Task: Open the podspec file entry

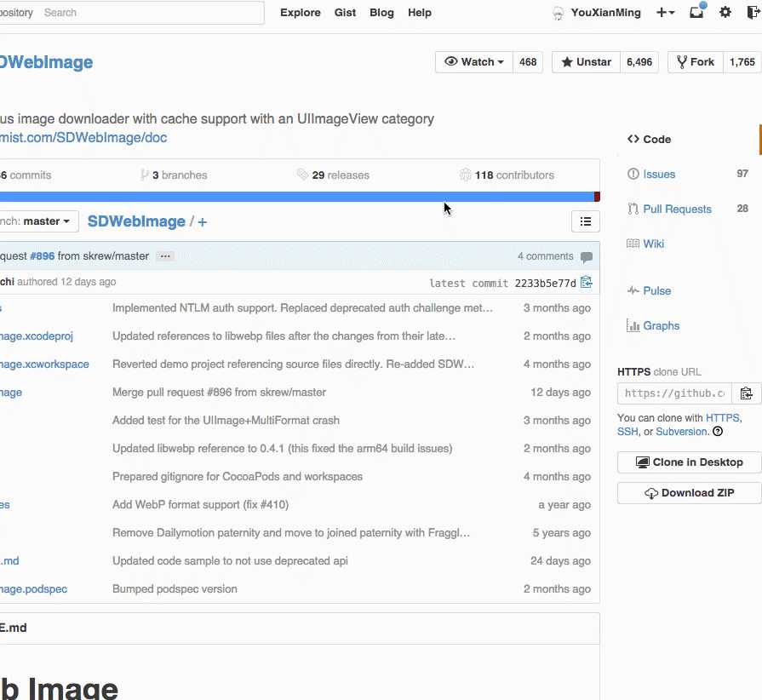Action: (x=33, y=588)
